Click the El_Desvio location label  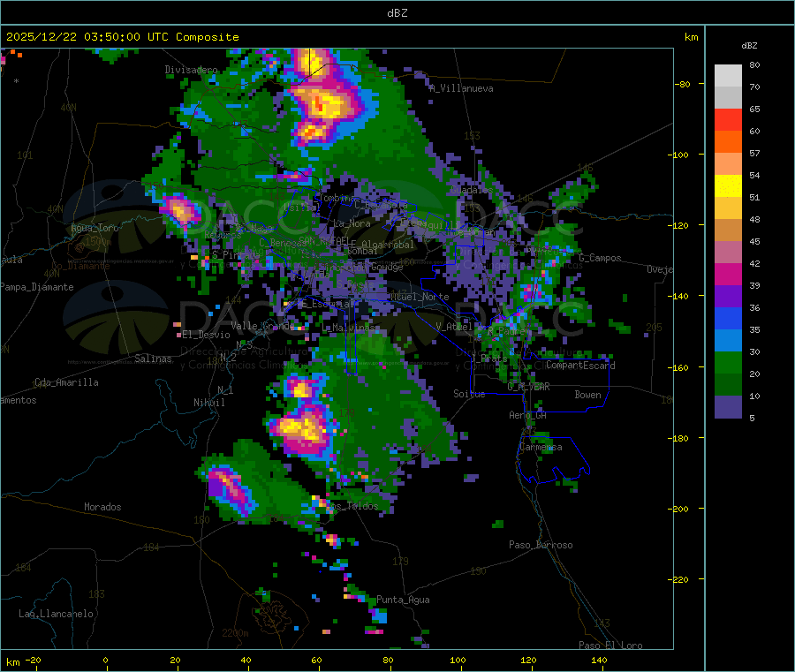(206, 335)
